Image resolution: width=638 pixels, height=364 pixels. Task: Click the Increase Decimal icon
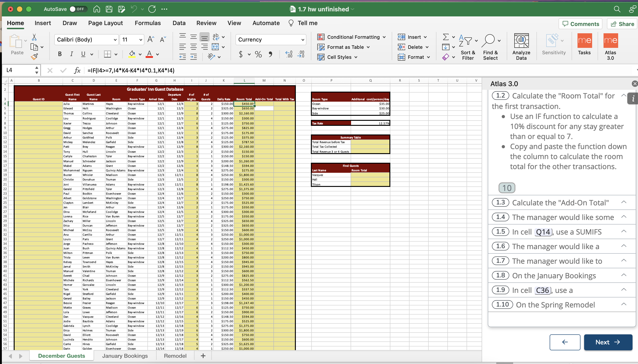point(289,54)
